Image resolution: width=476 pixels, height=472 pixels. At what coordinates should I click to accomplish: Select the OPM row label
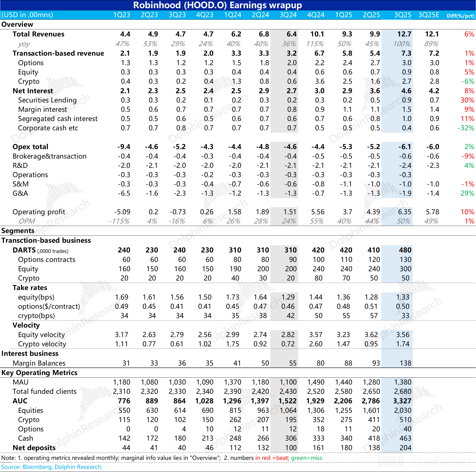(x=27, y=221)
